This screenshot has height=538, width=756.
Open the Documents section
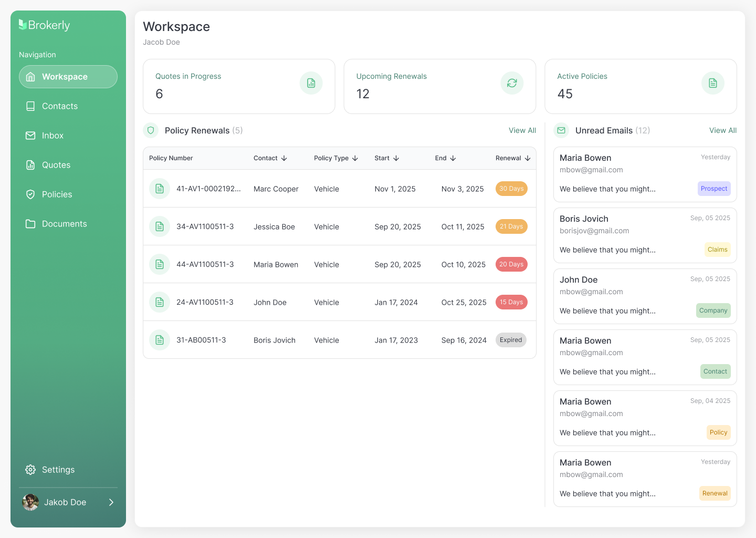tap(68, 224)
